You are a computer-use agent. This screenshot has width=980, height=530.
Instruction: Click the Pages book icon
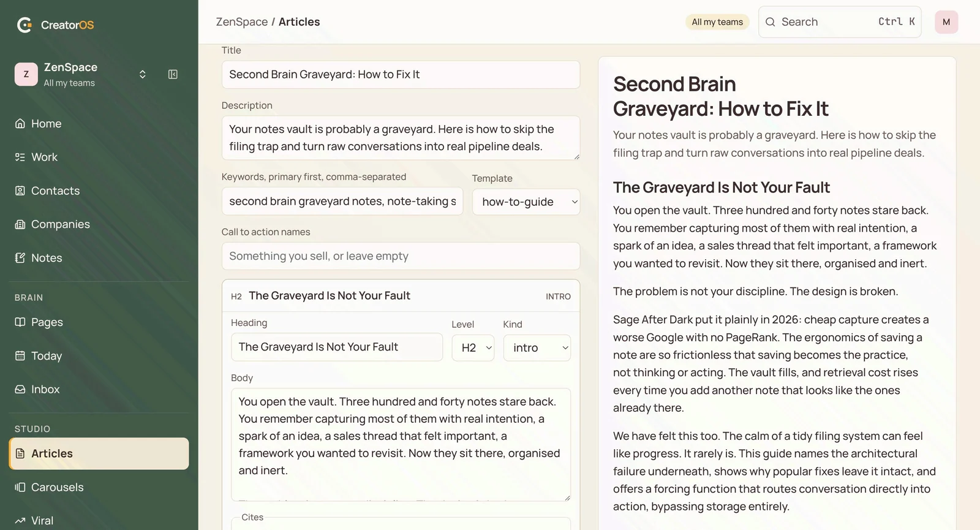20,322
